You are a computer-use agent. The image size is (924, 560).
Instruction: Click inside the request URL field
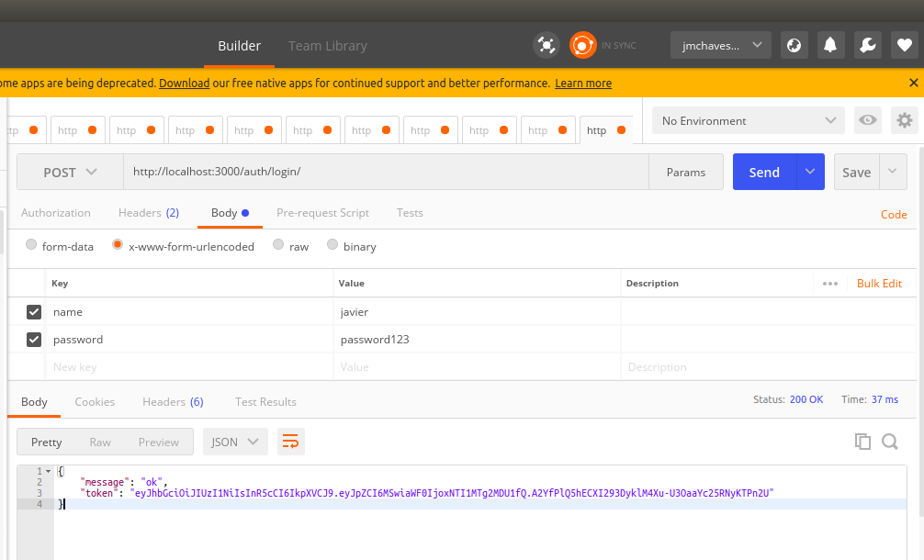(x=367, y=172)
